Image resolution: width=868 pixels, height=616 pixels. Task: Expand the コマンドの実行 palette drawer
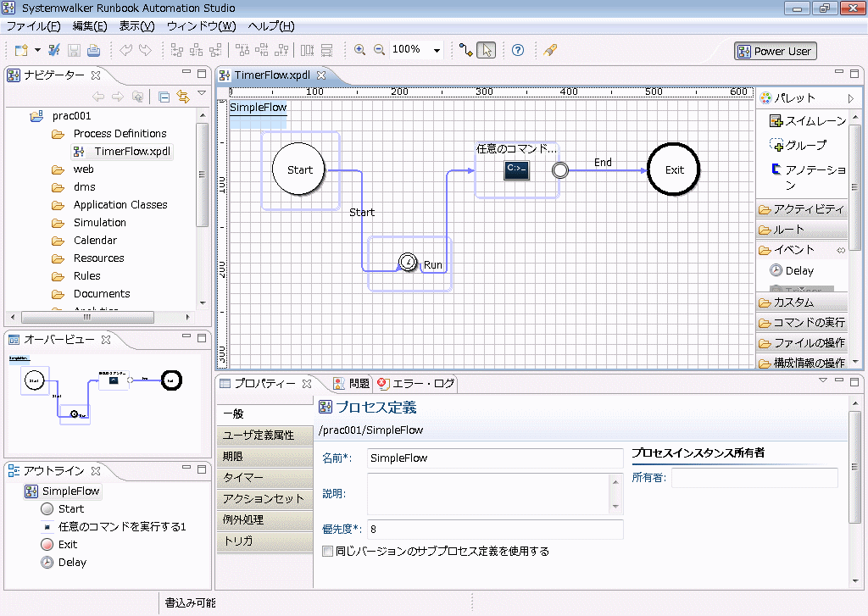[802, 322]
